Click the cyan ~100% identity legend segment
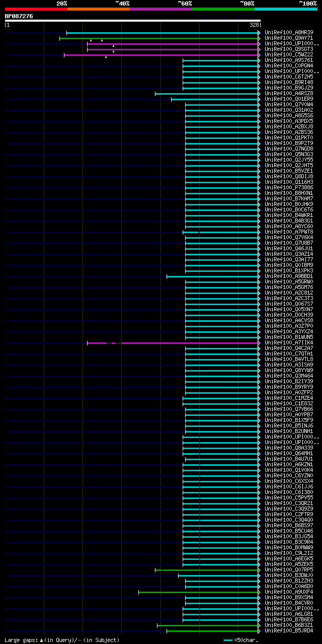The image size is (322, 644). pos(286,9)
